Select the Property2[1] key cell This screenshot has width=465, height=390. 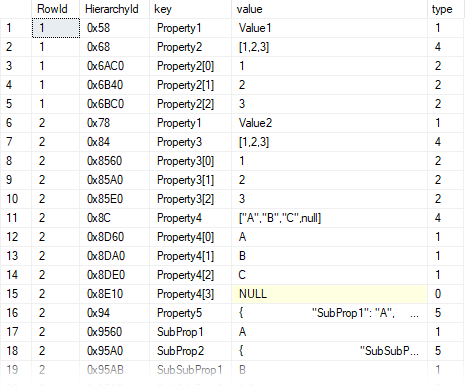[x=190, y=85]
